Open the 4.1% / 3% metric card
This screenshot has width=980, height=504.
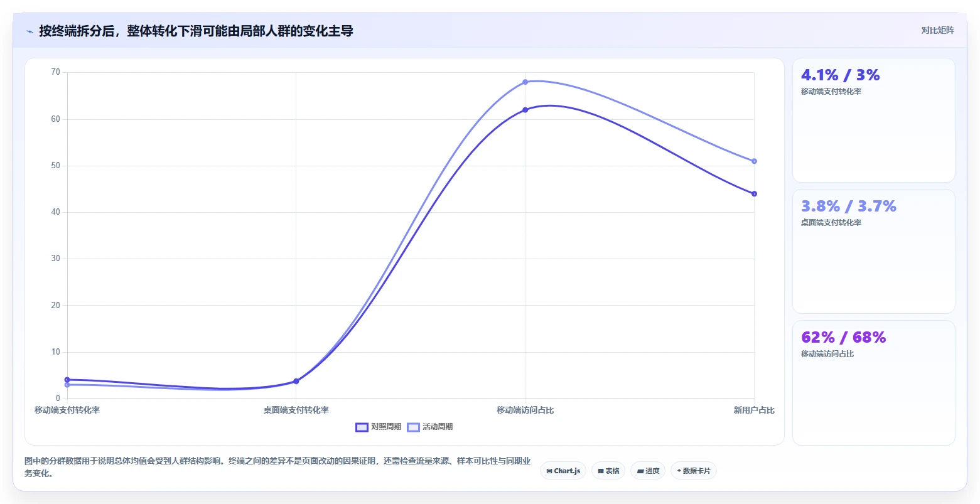[873, 121]
